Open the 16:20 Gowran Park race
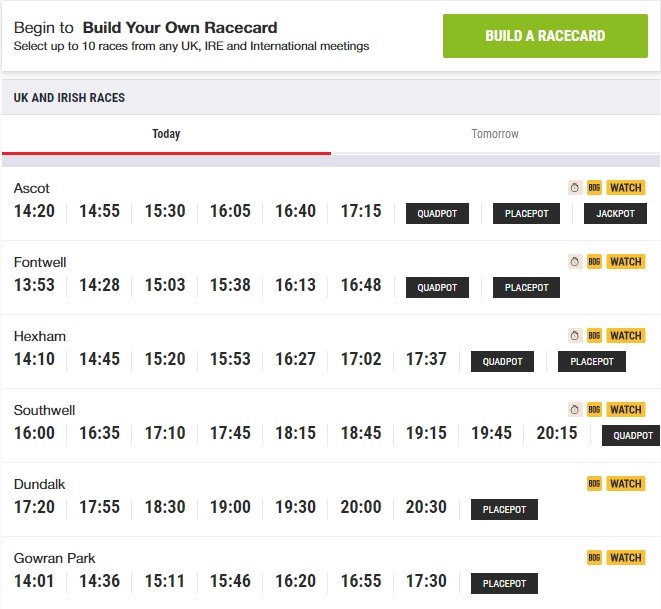The width and height of the screenshot is (661, 609). 295,582
